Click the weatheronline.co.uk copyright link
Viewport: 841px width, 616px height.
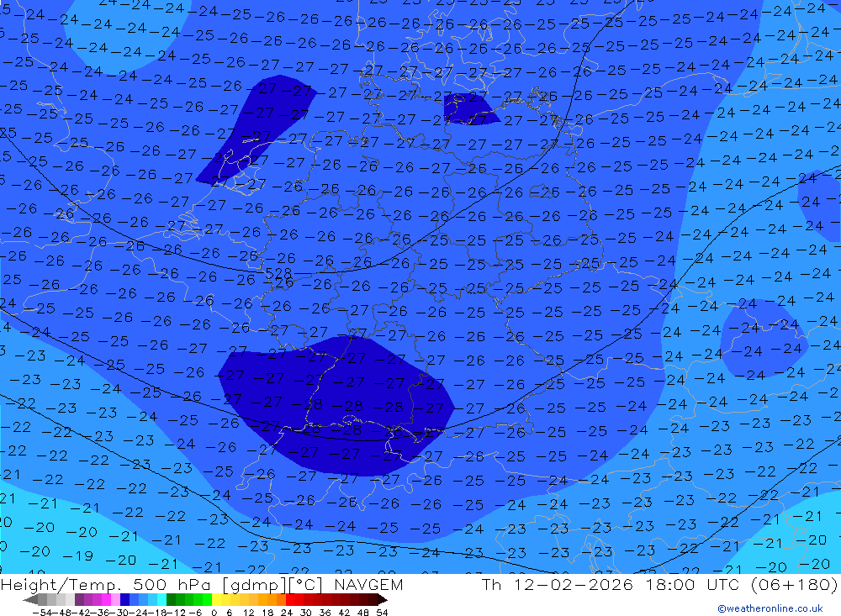[770, 608]
